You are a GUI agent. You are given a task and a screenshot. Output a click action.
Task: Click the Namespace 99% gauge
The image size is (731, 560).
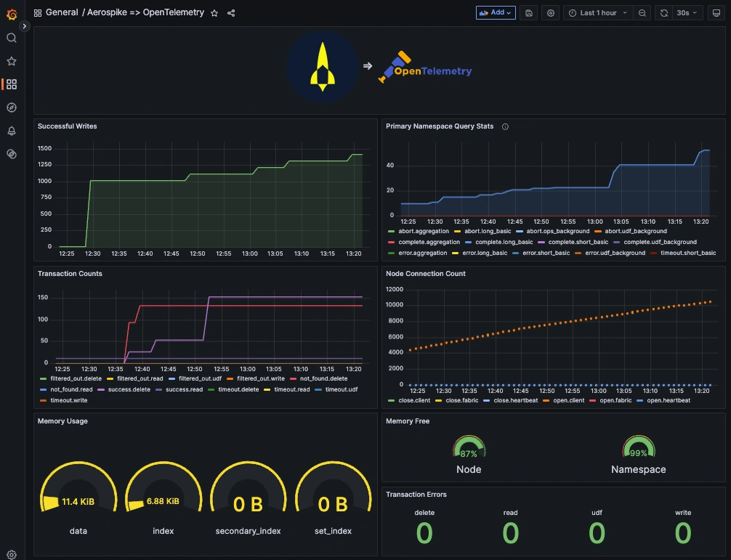[x=639, y=447]
